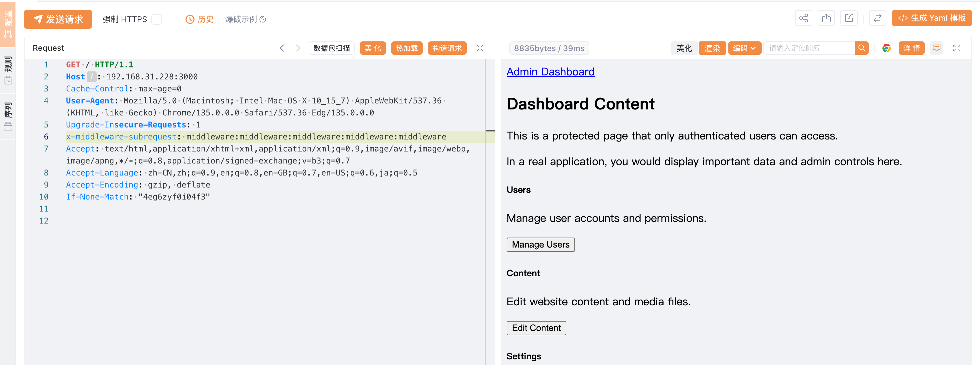Click the 生成 Yaml 模板 button

point(931,18)
